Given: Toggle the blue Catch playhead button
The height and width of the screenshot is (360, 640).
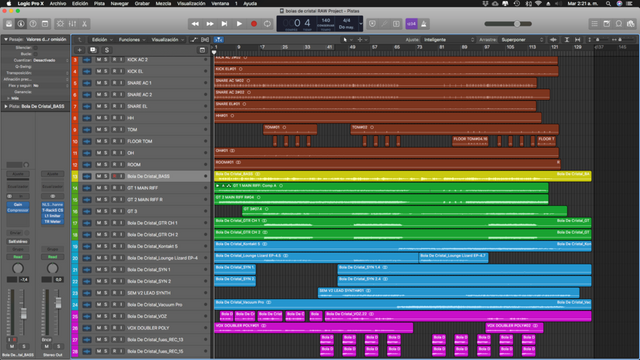Looking at the screenshot, I should tap(219, 40).
